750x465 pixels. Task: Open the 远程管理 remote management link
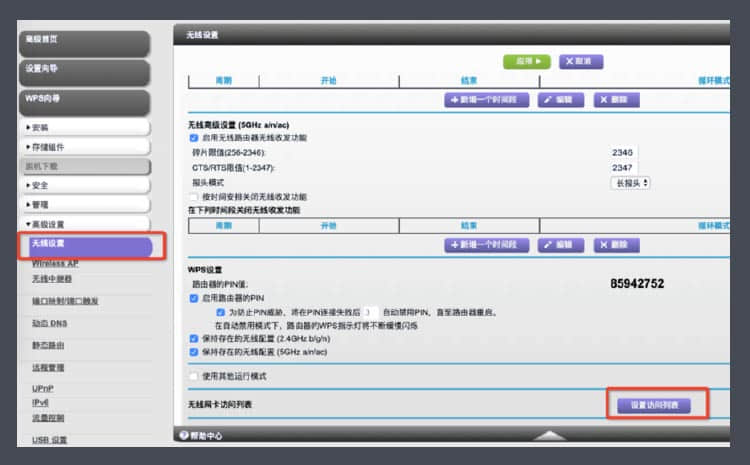click(x=48, y=368)
